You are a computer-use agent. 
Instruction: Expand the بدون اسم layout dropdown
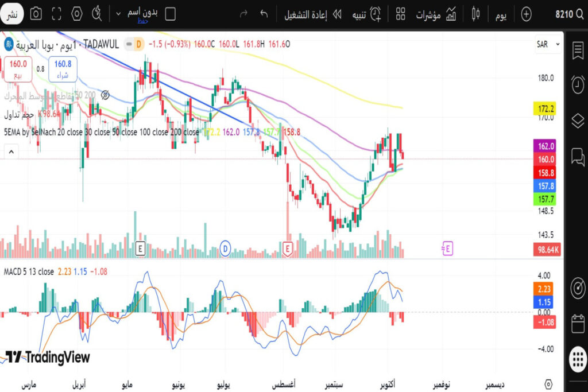118,13
